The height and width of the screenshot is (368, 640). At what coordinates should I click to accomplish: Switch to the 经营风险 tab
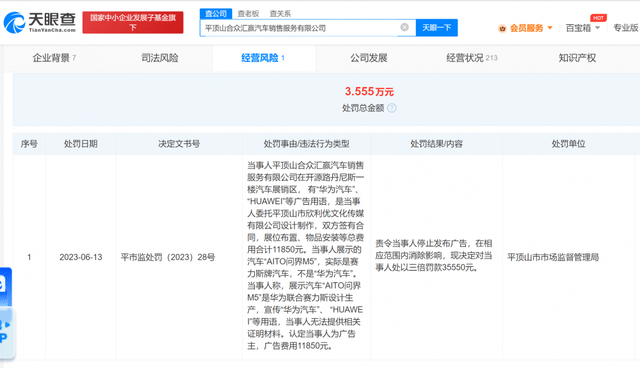click(x=263, y=58)
